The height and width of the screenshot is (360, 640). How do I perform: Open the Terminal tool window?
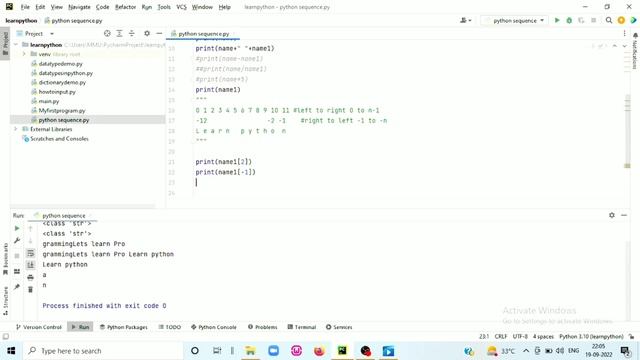(x=302, y=327)
